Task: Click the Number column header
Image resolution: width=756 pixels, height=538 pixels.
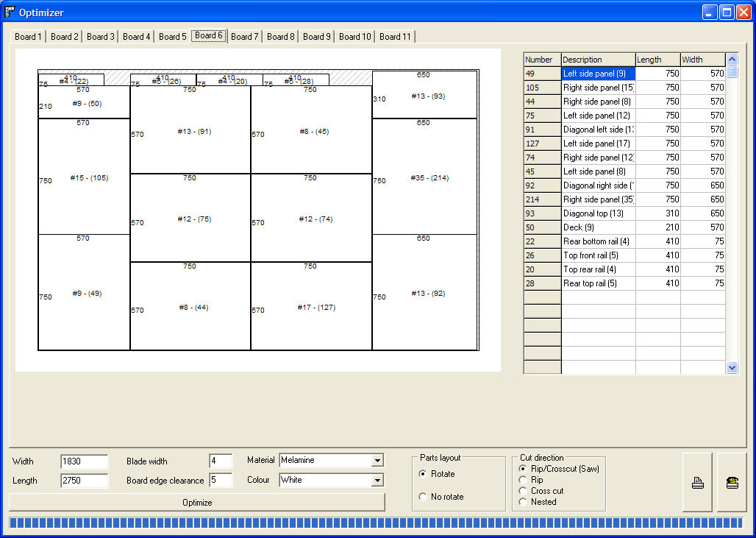Action: click(x=542, y=60)
